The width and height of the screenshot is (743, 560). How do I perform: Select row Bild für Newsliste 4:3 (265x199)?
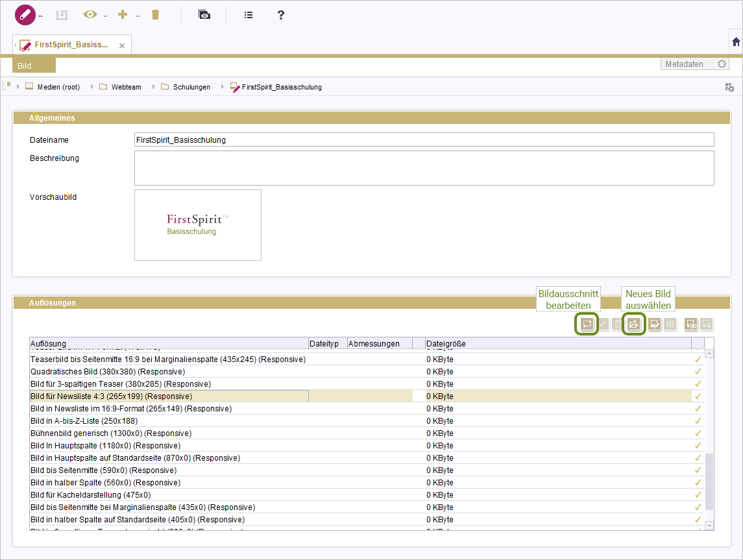pos(367,396)
